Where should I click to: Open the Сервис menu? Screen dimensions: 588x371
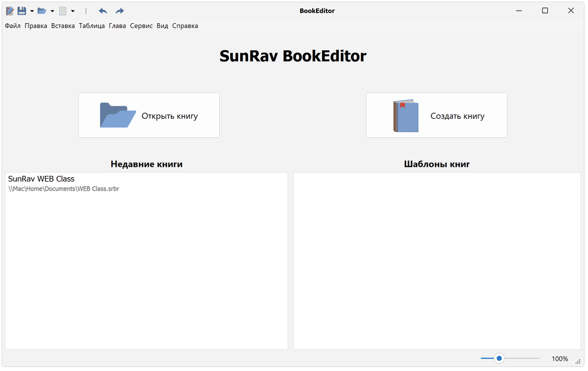tap(141, 26)
